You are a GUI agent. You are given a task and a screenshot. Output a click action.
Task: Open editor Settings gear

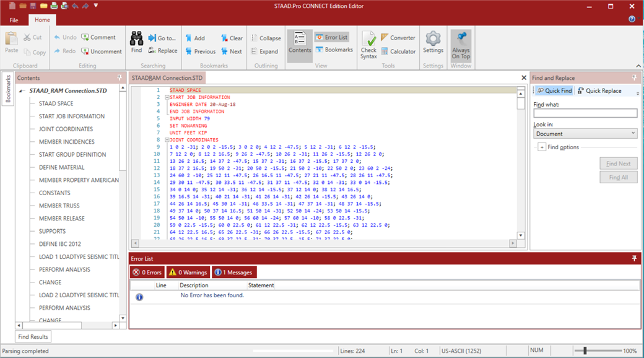433,42
